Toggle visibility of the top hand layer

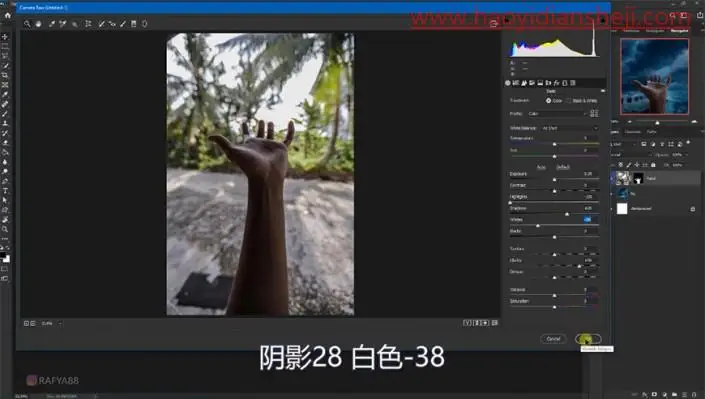(612, 179)
